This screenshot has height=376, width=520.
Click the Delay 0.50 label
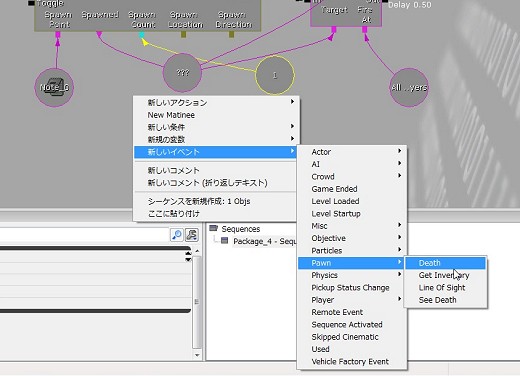click(x=410, y=5)
